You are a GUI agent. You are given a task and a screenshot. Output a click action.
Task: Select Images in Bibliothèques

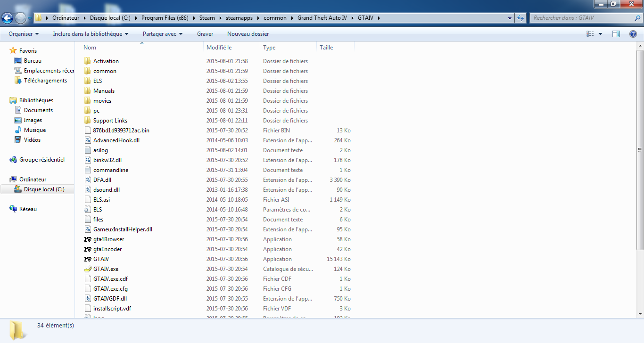click(x=33, y=120)
